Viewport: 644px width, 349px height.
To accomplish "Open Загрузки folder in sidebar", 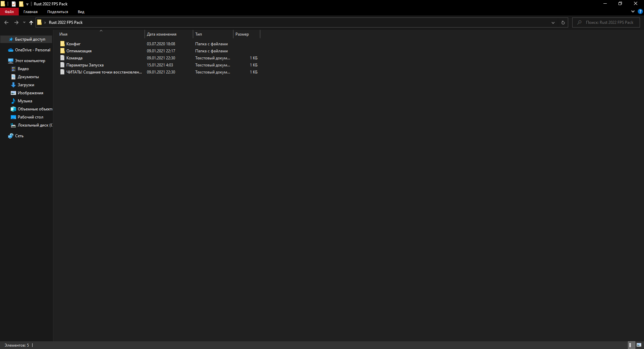I will tap(23, 85).
